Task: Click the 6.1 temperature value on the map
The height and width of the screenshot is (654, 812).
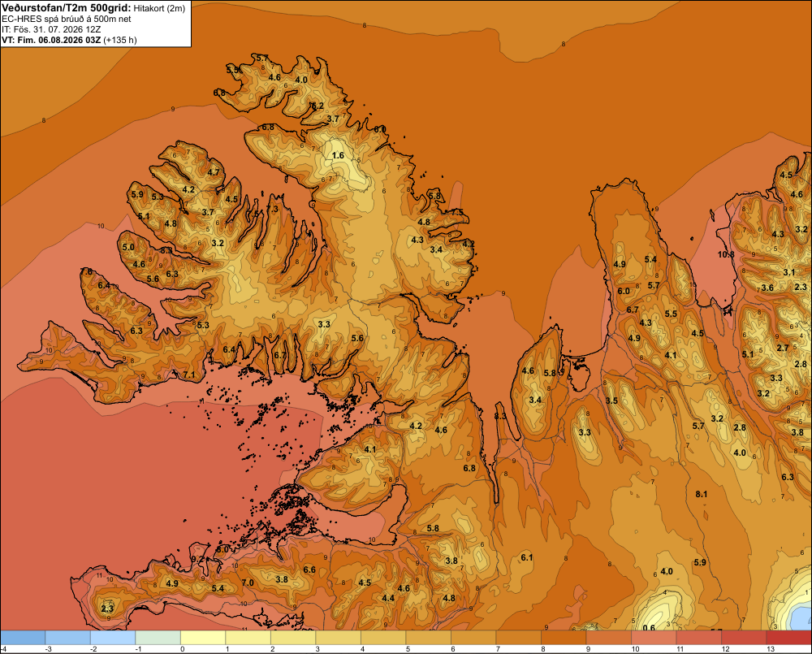Action: tap(527, 557)
